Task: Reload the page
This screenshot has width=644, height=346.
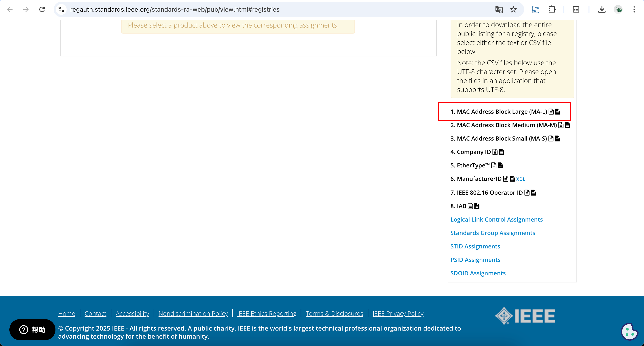Action: (x=42, y=9)
